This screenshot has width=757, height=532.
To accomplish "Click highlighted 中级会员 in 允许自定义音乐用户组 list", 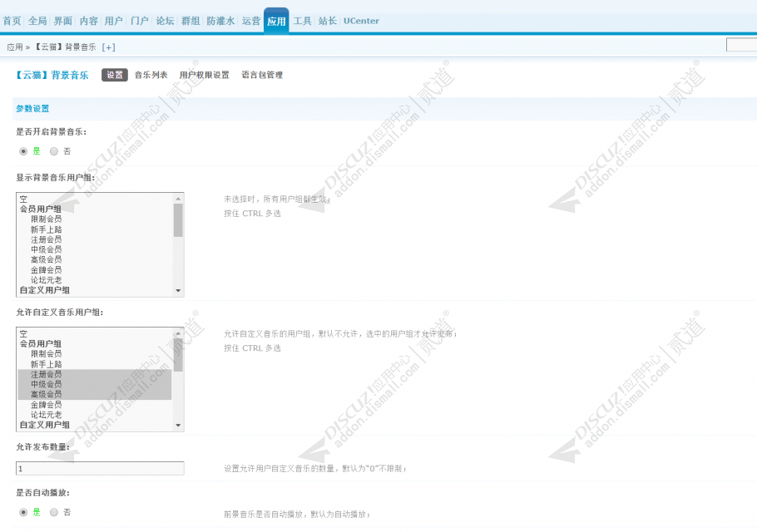I will tap(95, 384).
